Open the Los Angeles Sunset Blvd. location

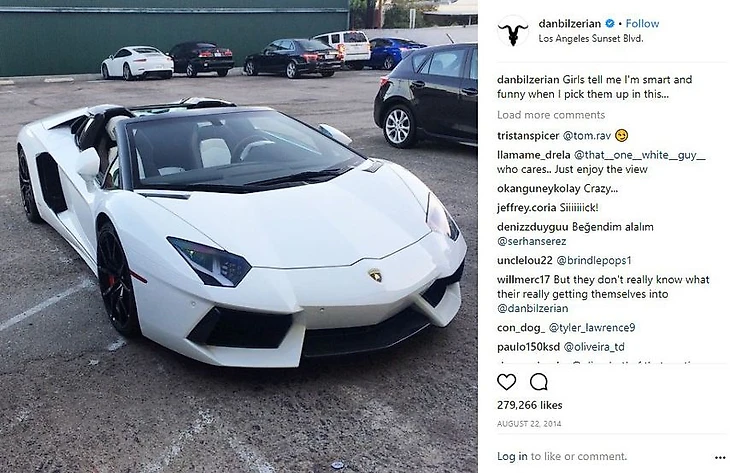tap(591, 39)
